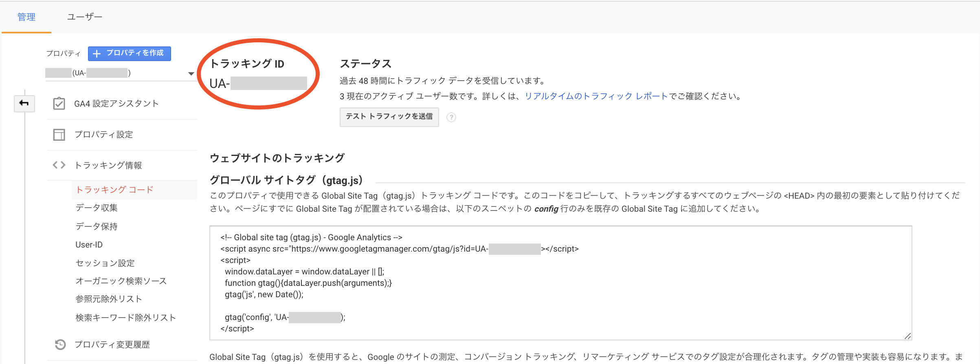980x364 pixels.
Task: Click the gtag('config', 'UA- code line
Action: point(285,317)
